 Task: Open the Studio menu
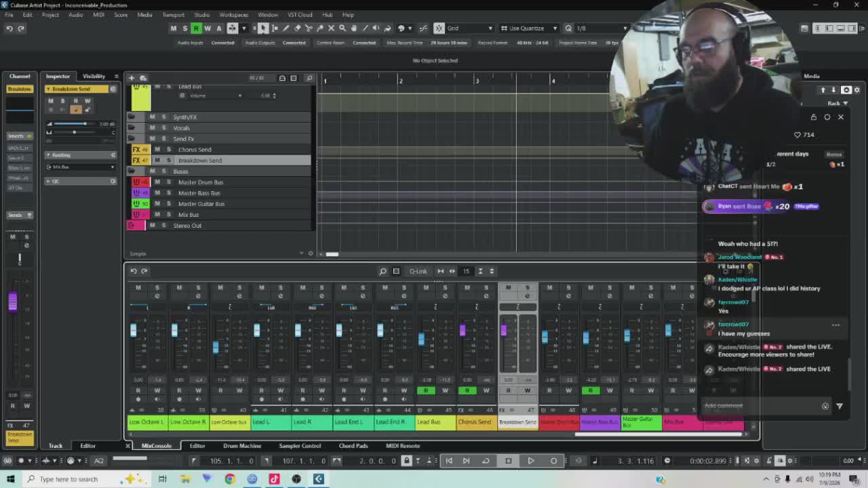(201, 14)
